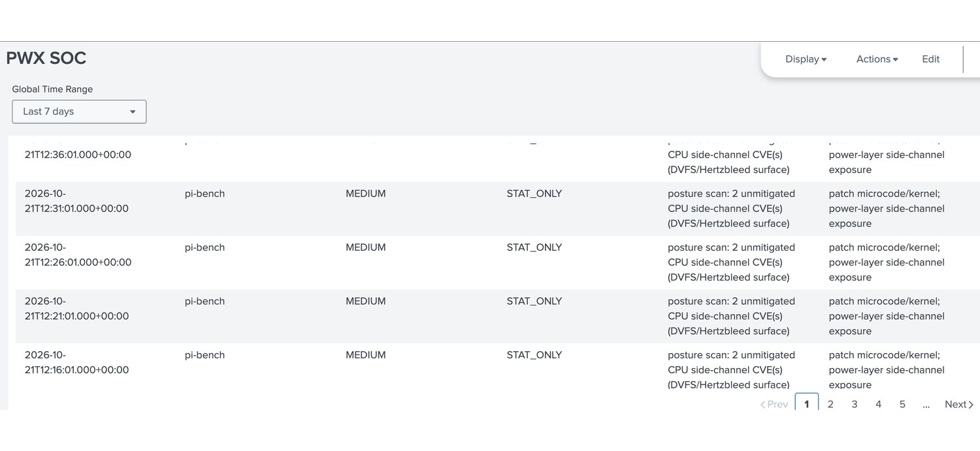Click pi-bench in the 12:31:01 row

click(204, 194)
